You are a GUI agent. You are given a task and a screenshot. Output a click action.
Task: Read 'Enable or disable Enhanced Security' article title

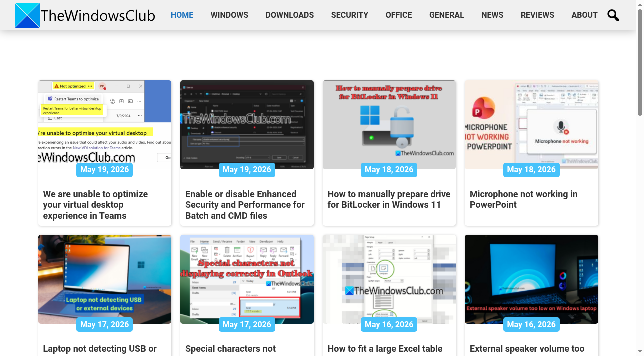click(245, 205)
